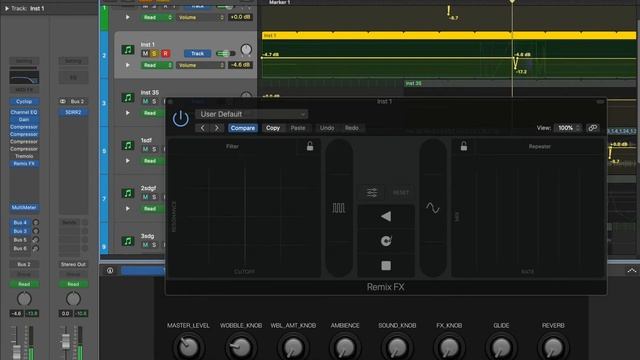Open the MultiMeter plugin slot

(x=24, y=207)
